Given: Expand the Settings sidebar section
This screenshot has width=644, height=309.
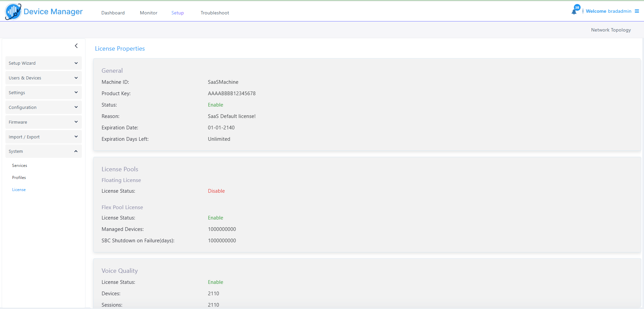Looking at the screenshot, I should click(x=43, y=92).
